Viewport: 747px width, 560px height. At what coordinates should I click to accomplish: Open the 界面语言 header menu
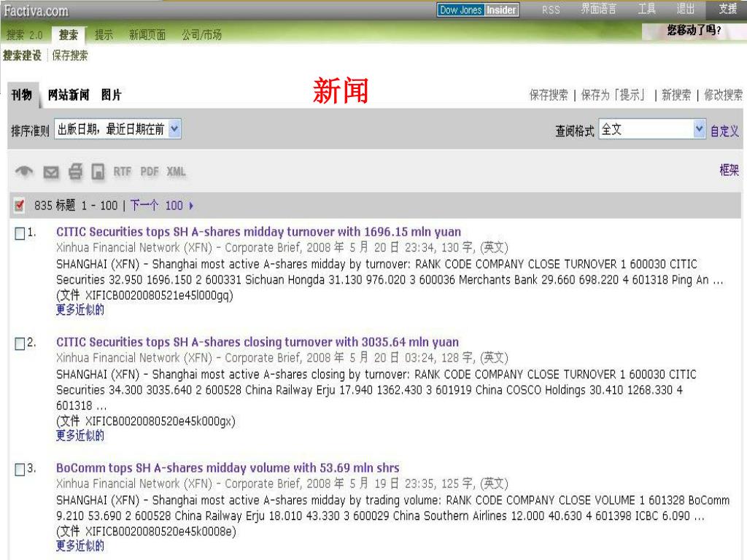(598, 9)
